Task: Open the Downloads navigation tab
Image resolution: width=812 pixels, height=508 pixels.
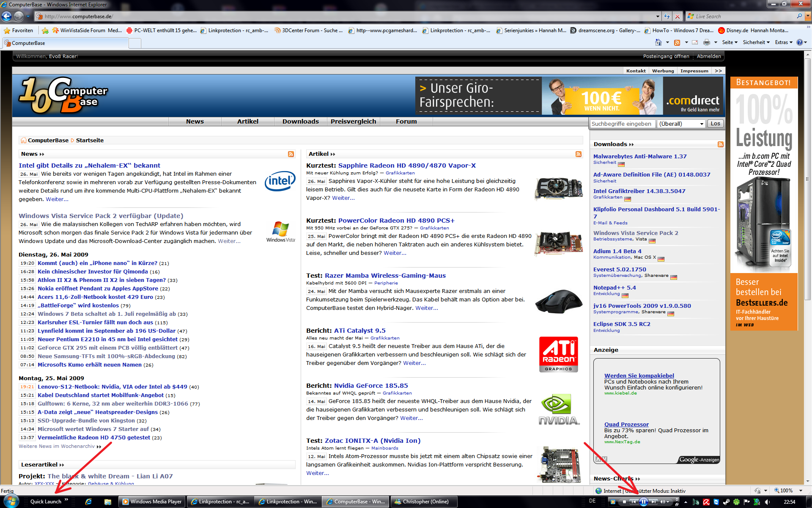Action: 300,121
